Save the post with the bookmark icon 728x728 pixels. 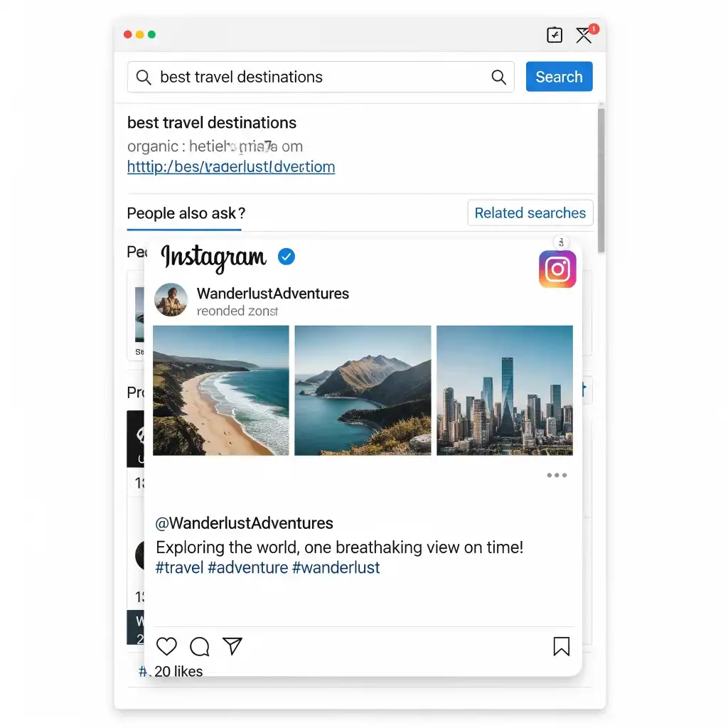(562, 646)
